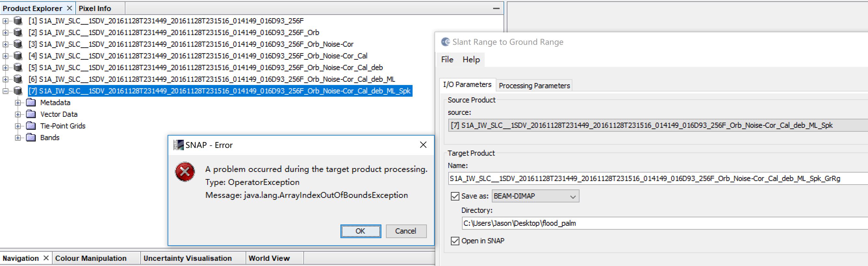Click the SNAP logo in error dialog title
The width and height of the screenshot is (868, 266).
[x=178, y=145]
